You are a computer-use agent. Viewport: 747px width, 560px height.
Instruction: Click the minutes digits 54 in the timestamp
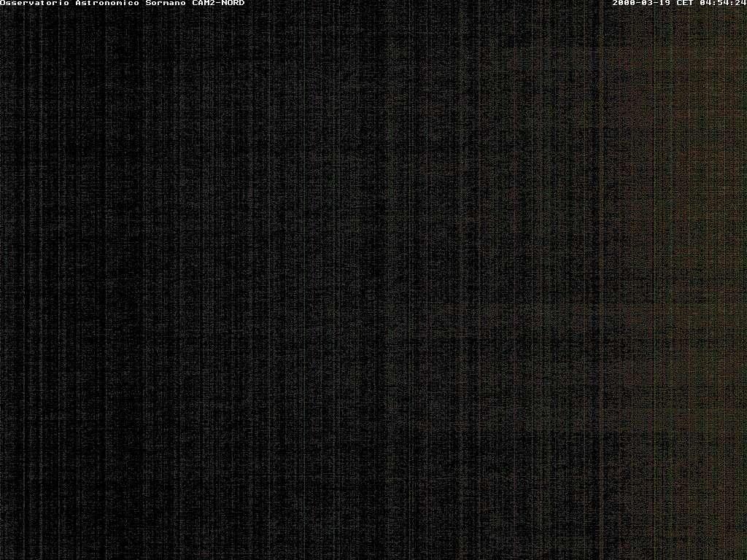[723, 4]
